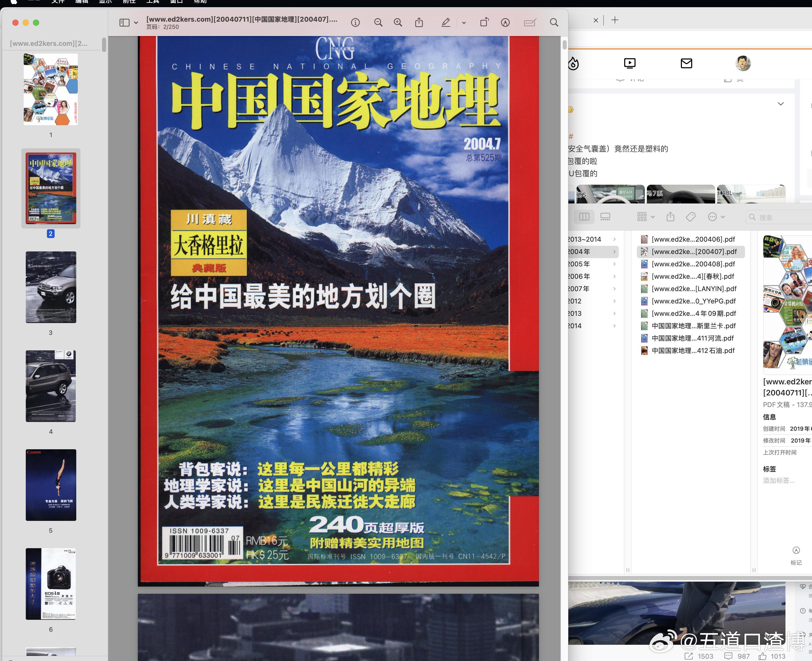This screenshot has height=661, width=812.
Task: Search within the PDF document
Action: click(x=554, y=22)
